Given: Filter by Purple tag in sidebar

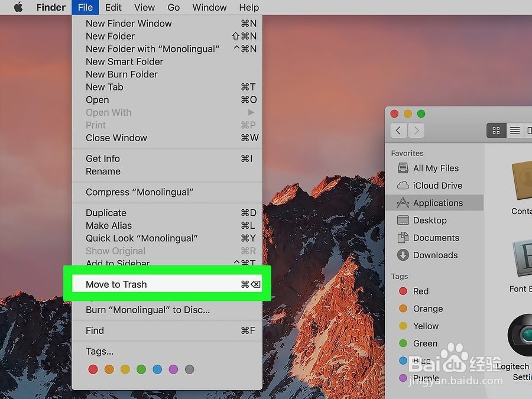Looking at the screenshot, I should tap(434, 378).
